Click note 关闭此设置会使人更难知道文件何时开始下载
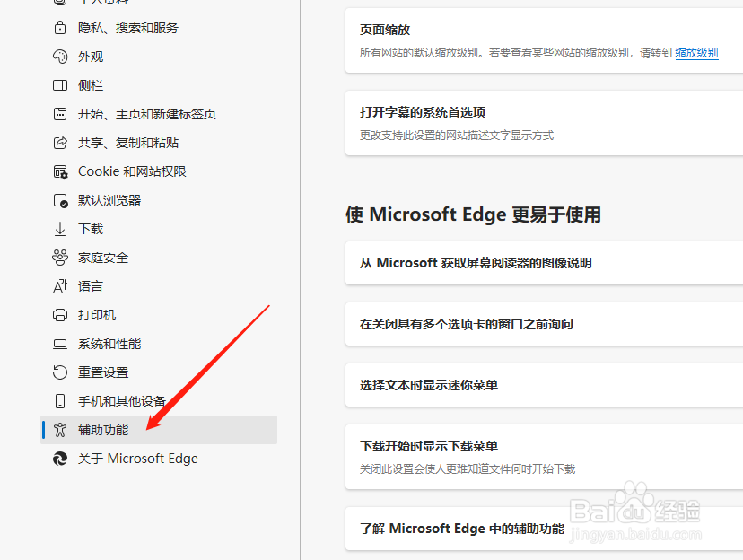This screenshot has height=560, width=743. (x=468, y=469)
